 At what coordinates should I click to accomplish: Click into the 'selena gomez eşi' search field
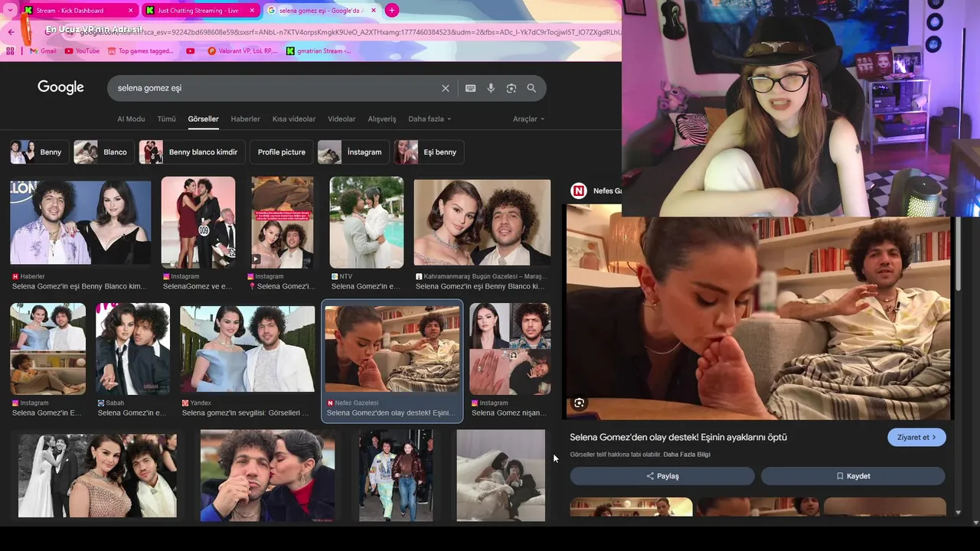coord(276,88)
